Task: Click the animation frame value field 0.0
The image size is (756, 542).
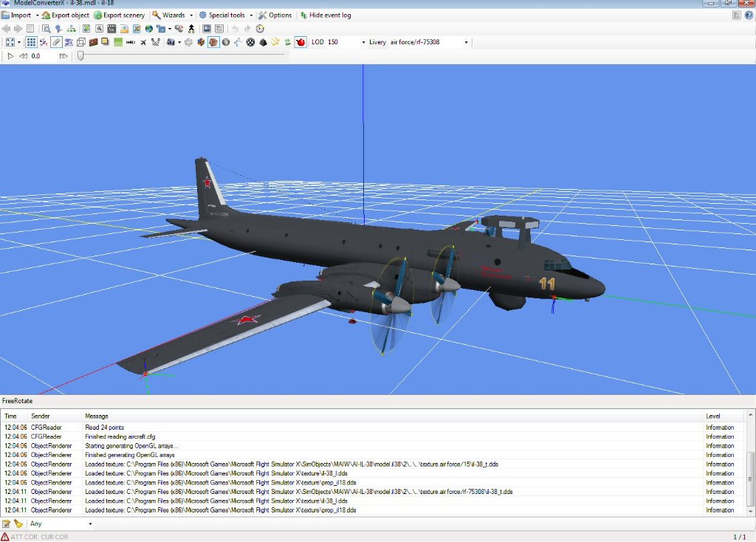Action: [x=44, y=56]
